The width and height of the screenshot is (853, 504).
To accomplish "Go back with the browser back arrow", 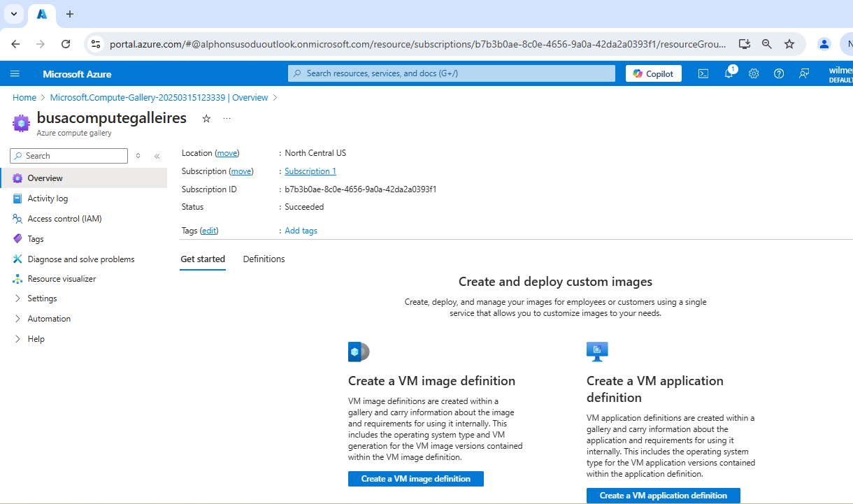I will pos(15,44).
